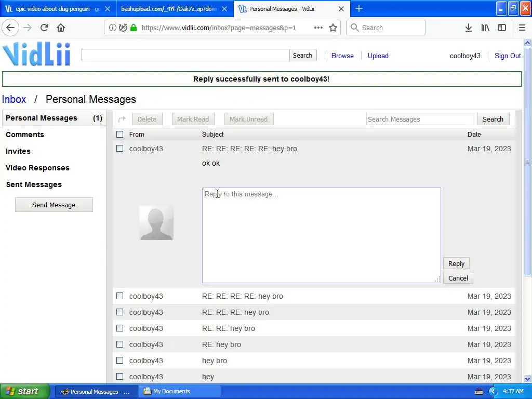The image size is (532, 399).
Task: Bookmark this page with the star icon
Action: [333, 28]
